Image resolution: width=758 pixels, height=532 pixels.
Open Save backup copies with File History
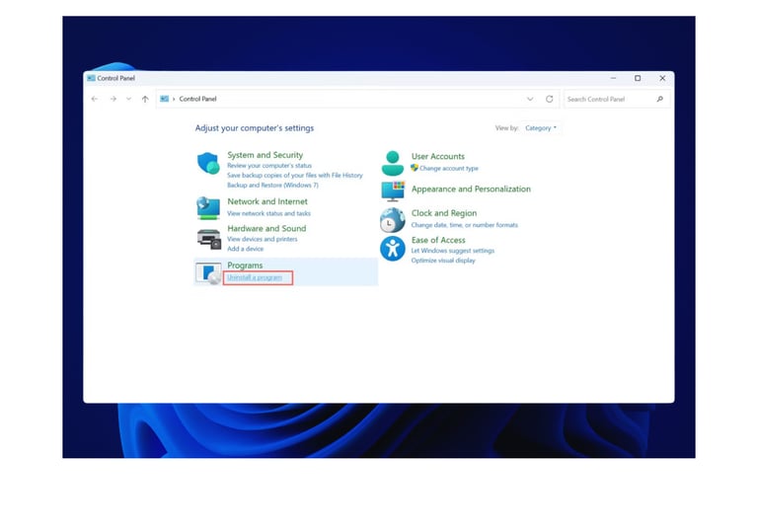[x=295, y=175]
